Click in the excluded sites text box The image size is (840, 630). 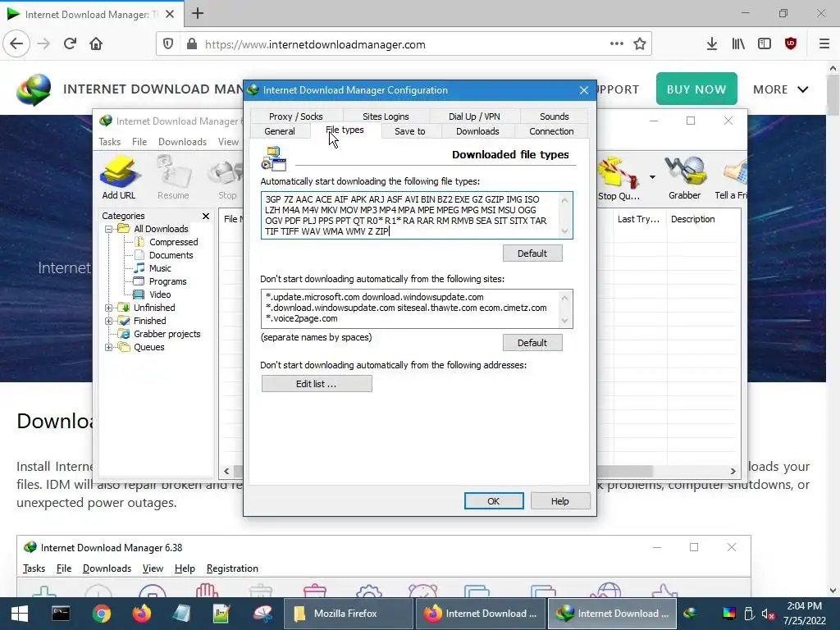(417, 308)
